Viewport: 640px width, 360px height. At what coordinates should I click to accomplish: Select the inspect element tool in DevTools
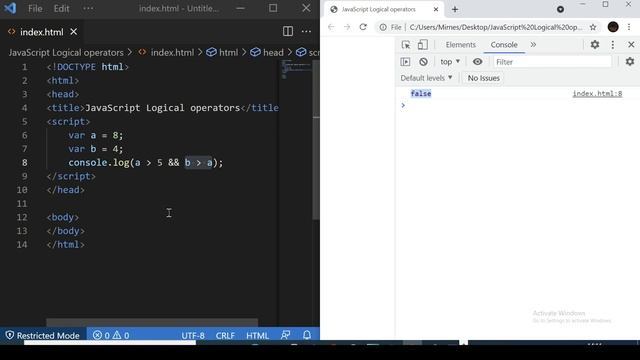[406, 44]
